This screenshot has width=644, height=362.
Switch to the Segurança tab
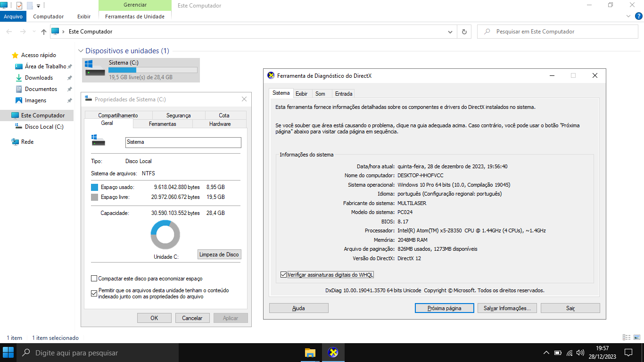(179, 115)
